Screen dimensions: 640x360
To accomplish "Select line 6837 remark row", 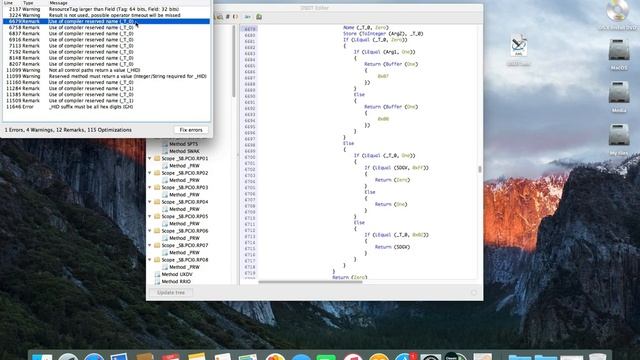I will coord(106,33).
